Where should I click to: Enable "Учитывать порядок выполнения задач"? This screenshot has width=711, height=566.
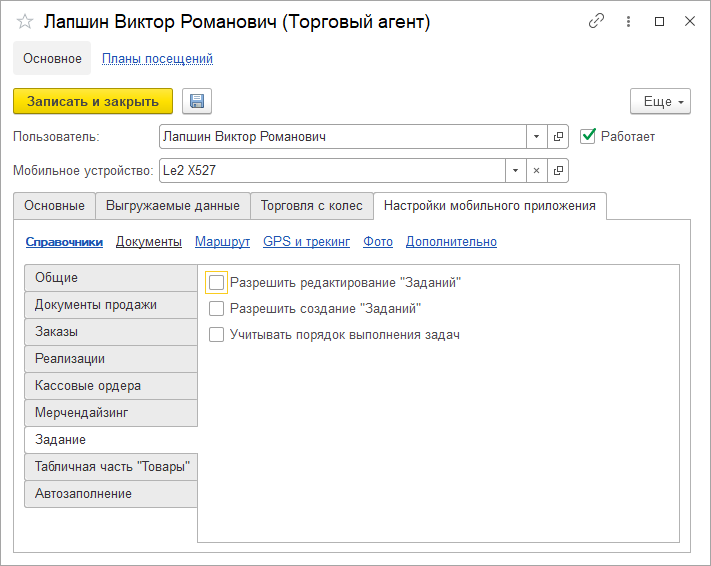217,335
